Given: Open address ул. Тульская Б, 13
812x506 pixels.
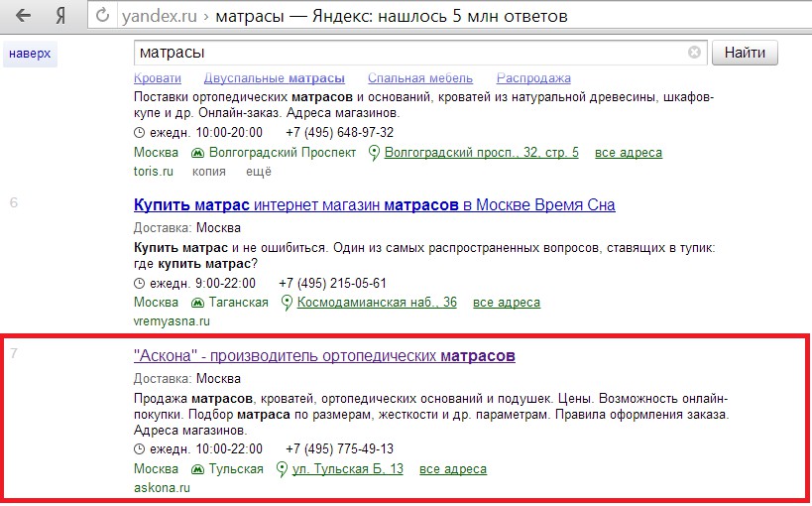Looking at the screenshot, I should tap(347, 469).
